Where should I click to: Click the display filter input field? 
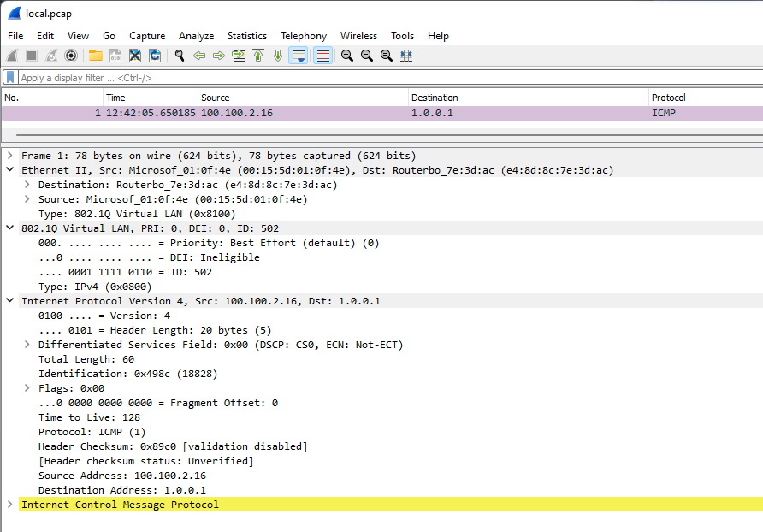pyautogui.click(x=171, y=77)
